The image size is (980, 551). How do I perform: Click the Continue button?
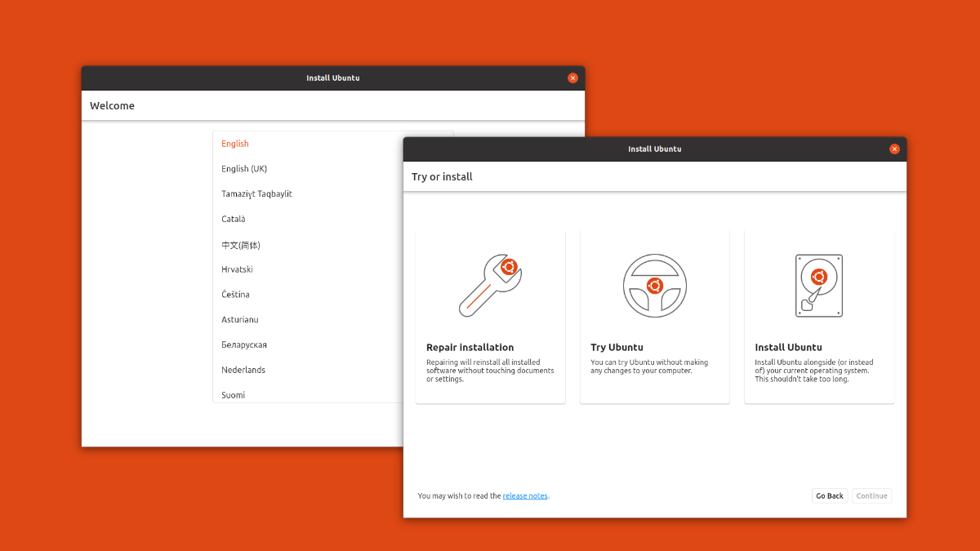pyautogui.click(x=871, y=495)
